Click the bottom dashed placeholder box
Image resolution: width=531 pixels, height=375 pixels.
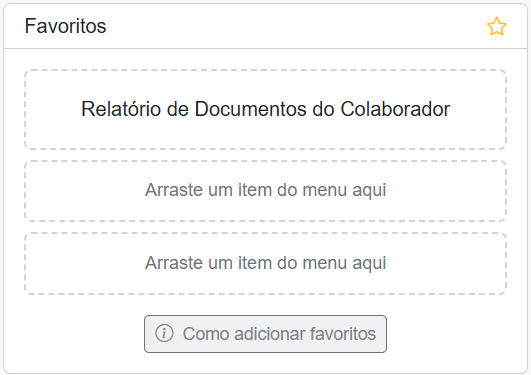pos(266,264)
